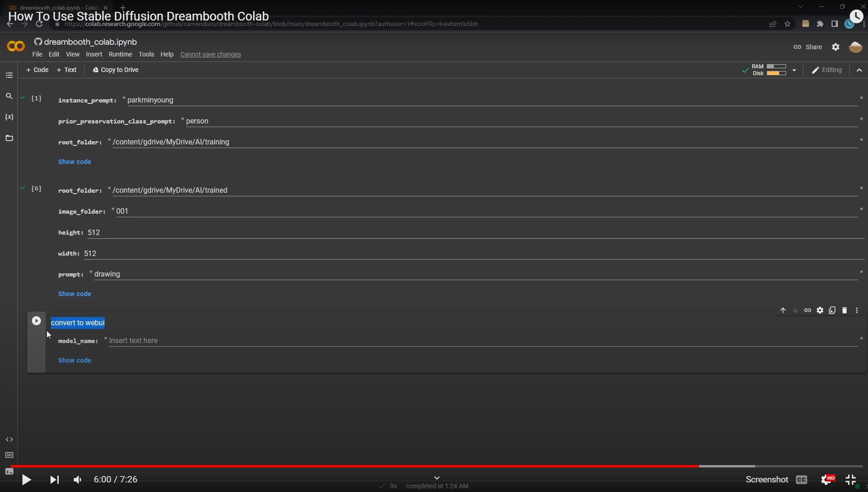This screenshot has width=868, height=492.
Task: Click the dreambooth_colab.ipynb notebook title
Action: point(91,42)
